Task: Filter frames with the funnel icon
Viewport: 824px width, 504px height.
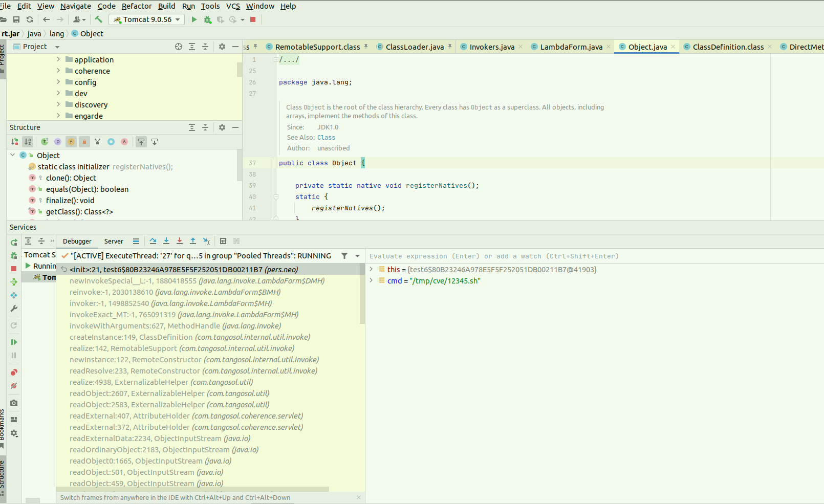Action: click(x=344, y=256)
